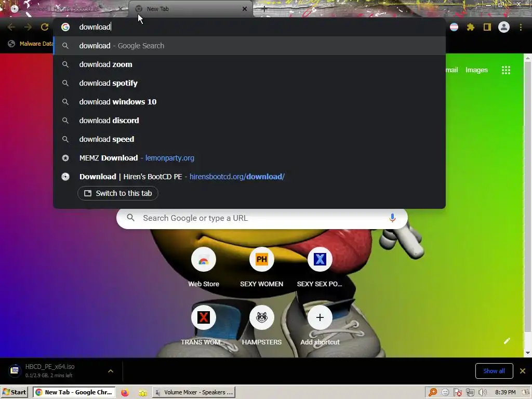
Task: Open a new tab with the plus button
Action: pos(264,9)
